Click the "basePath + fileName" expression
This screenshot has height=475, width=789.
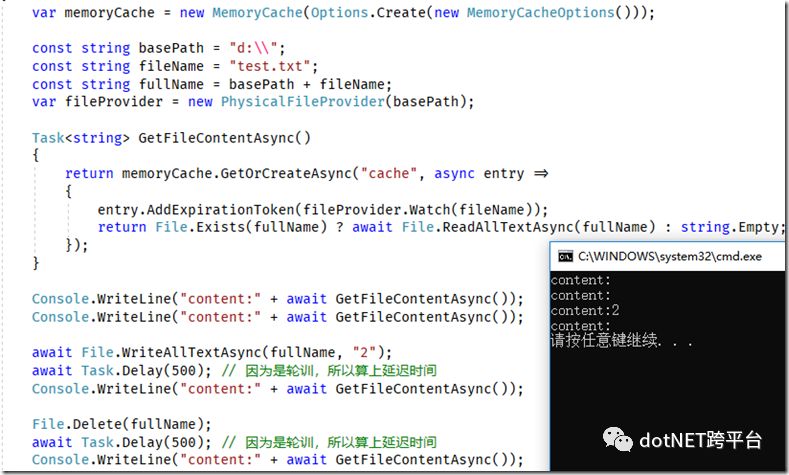[x=306, y=84]
